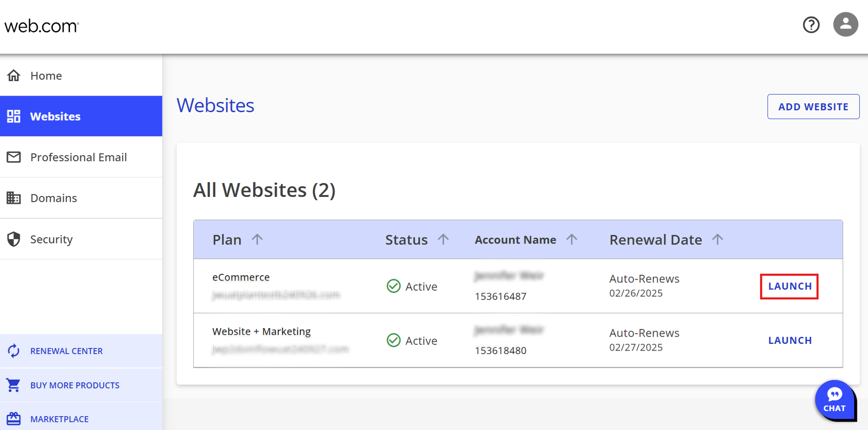
Task: Launch the Website + Marketing plan
Action: coord(789,341)
